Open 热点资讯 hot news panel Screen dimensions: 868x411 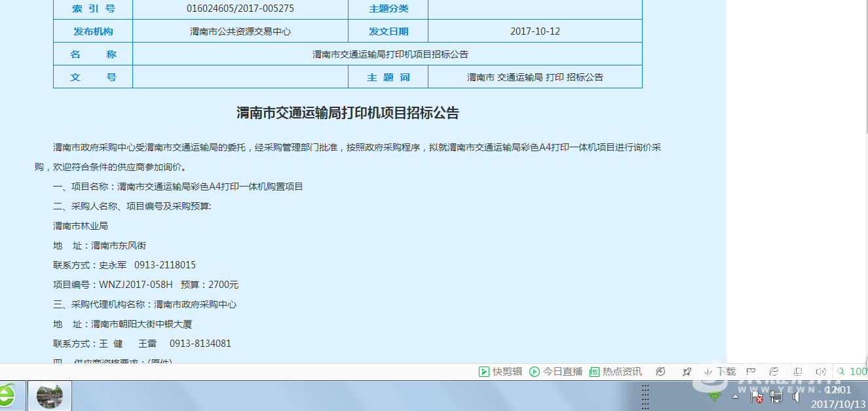[x=616, y=372]
